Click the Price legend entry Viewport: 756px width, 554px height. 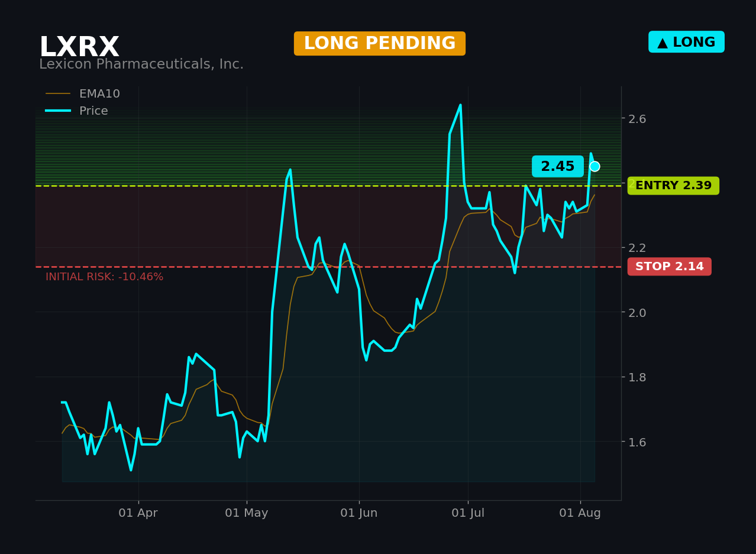pyautogui.click(x=77, y=111)
